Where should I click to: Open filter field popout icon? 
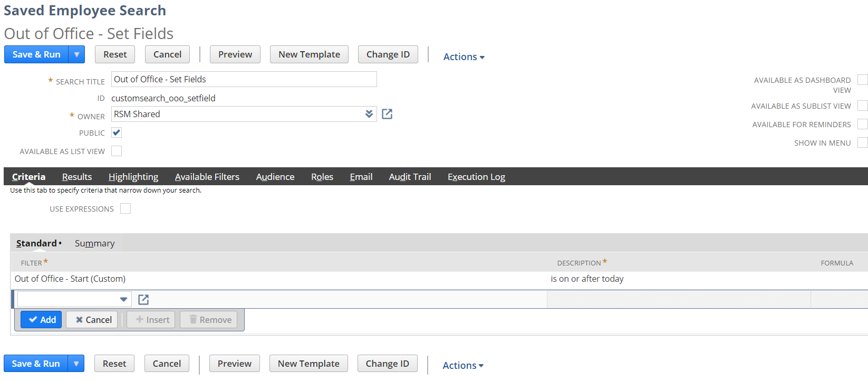pyautogui.click(x=143, y=300)
